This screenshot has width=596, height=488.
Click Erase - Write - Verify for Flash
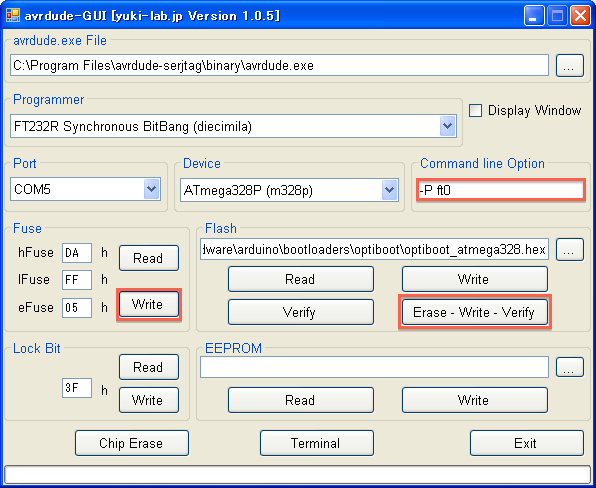(474, 312)
